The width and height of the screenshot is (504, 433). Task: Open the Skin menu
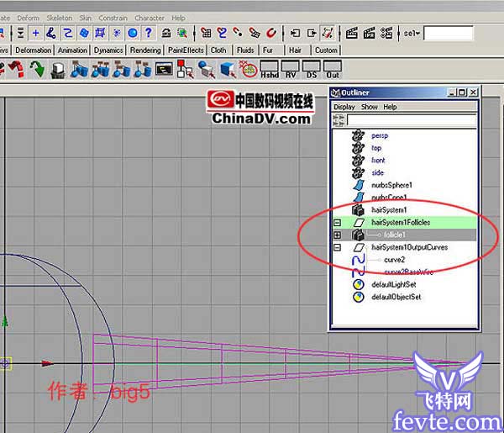point(85,18)
